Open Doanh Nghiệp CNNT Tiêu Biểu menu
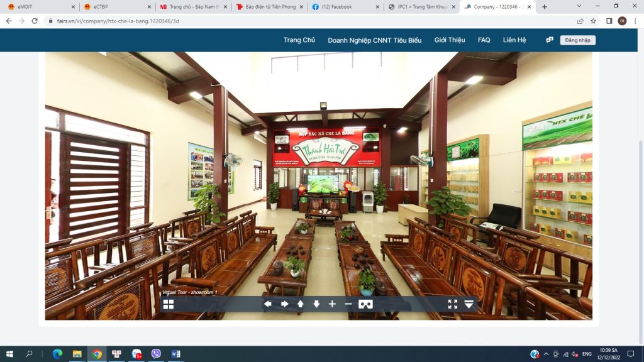The height and width of the screenshot is (362, 644). (x=374, y=40)
